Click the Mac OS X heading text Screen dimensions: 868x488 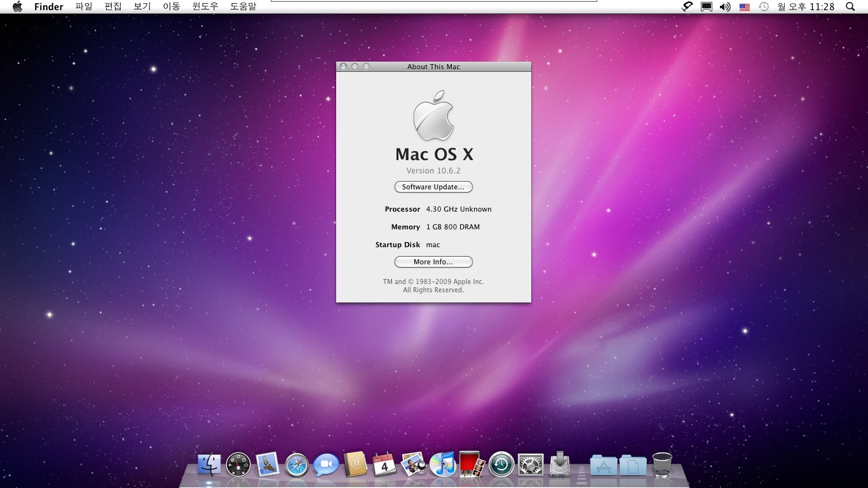click(434, 154)
